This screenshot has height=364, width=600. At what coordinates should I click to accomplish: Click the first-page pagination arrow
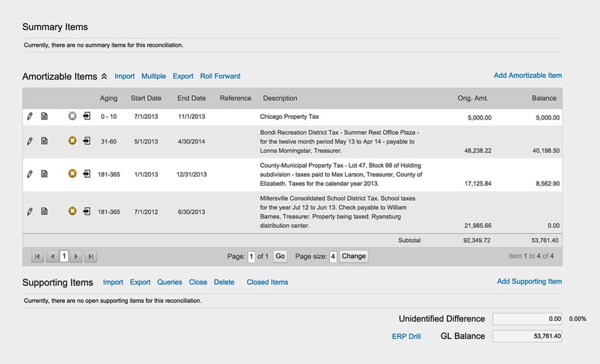click(37, 256)
